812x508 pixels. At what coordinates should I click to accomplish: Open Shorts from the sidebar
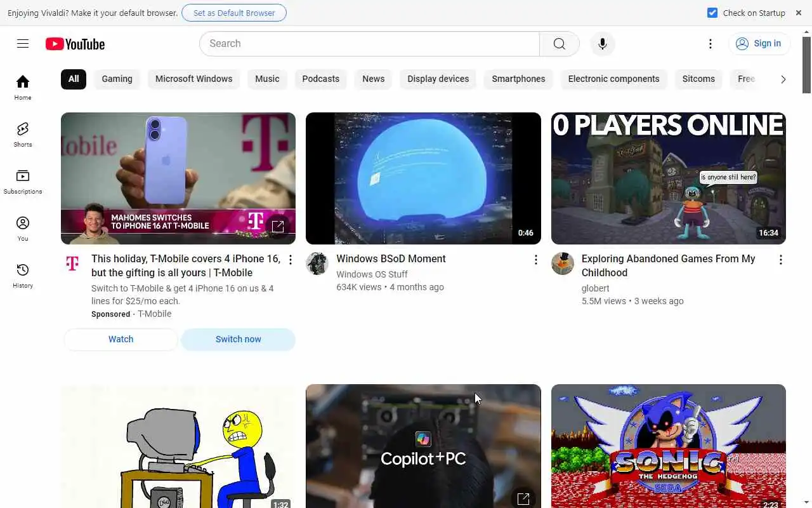point(23,135)
